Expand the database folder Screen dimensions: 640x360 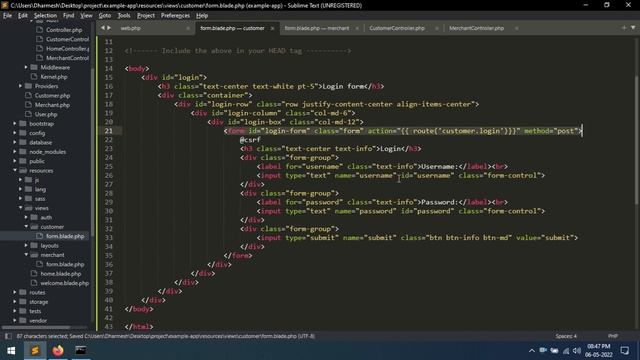15,142
